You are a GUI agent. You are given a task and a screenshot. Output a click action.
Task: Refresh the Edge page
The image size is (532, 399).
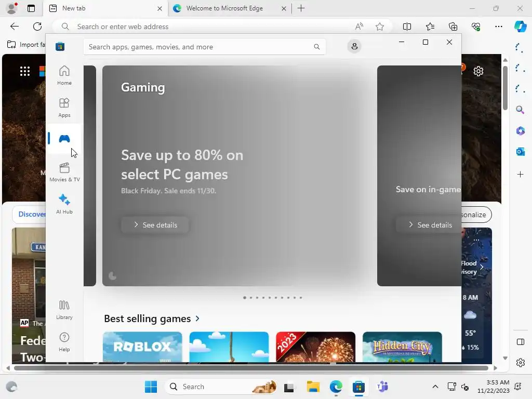coord(37,26)
